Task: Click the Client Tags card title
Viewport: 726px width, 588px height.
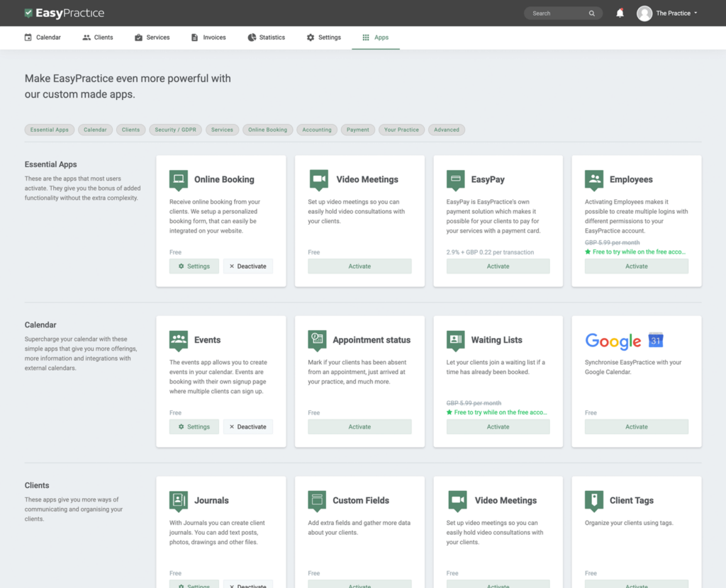Action: [x=632, y=501]
